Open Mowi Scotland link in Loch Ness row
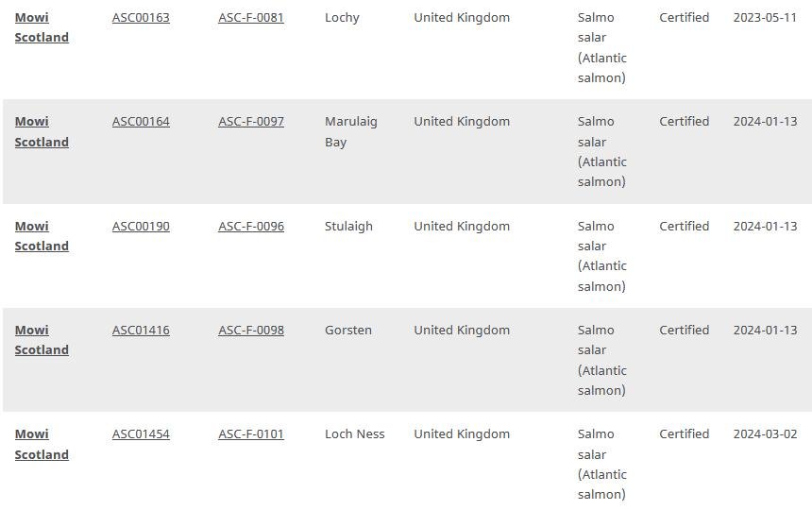 [41, 444]
